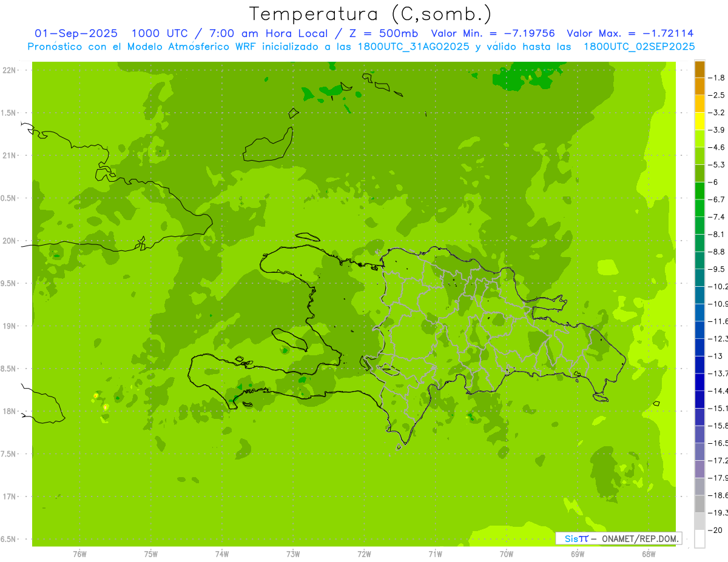This screenshot has height=562, width=728.
Task: Click the "72W" longitude label
Action: coord(364,554)
